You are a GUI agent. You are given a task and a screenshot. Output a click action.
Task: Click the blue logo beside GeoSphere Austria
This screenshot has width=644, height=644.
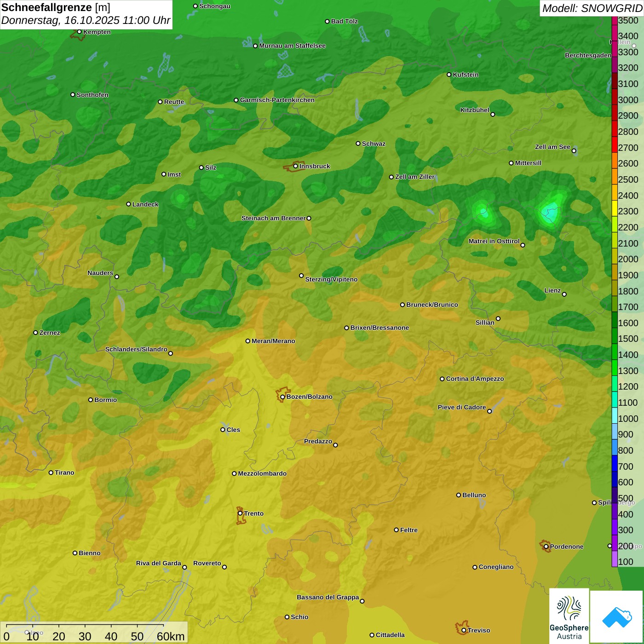tap(617, 617)
